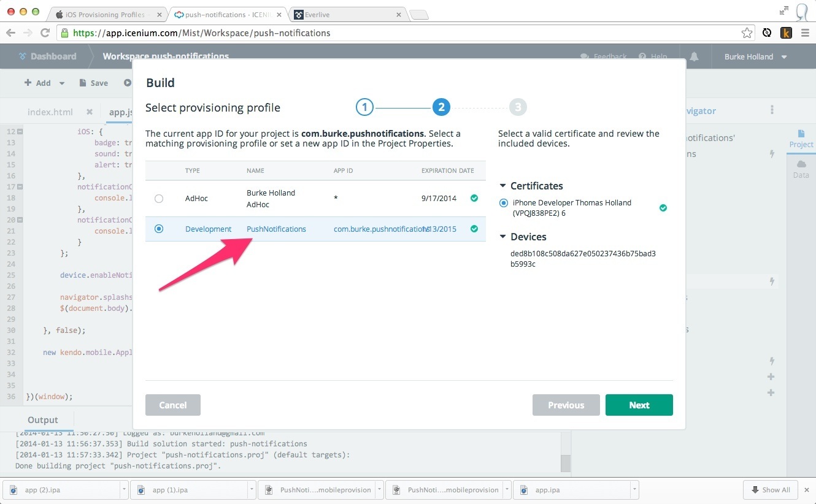Open the Chrome hamburger menu icon
This screenshot has width=816, height=504.
point(805,33)
